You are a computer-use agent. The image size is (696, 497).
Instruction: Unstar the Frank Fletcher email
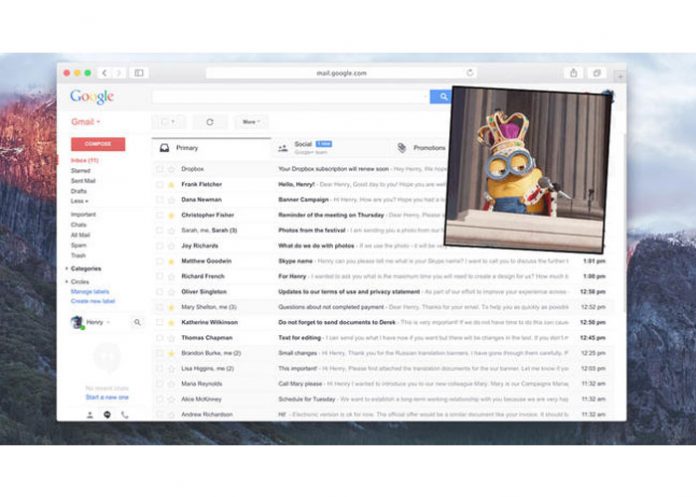click(x=171, y=185)
